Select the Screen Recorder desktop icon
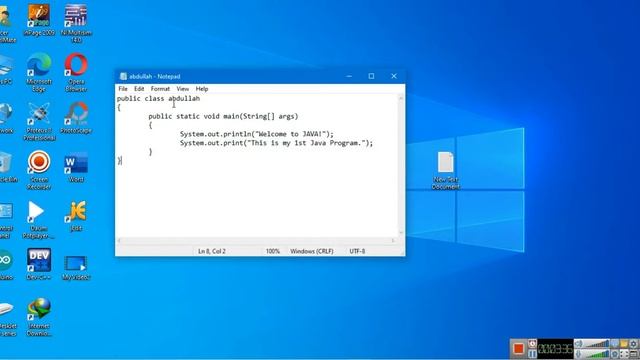Viewport: 640px width, 360px height. [x=39, y=170]
